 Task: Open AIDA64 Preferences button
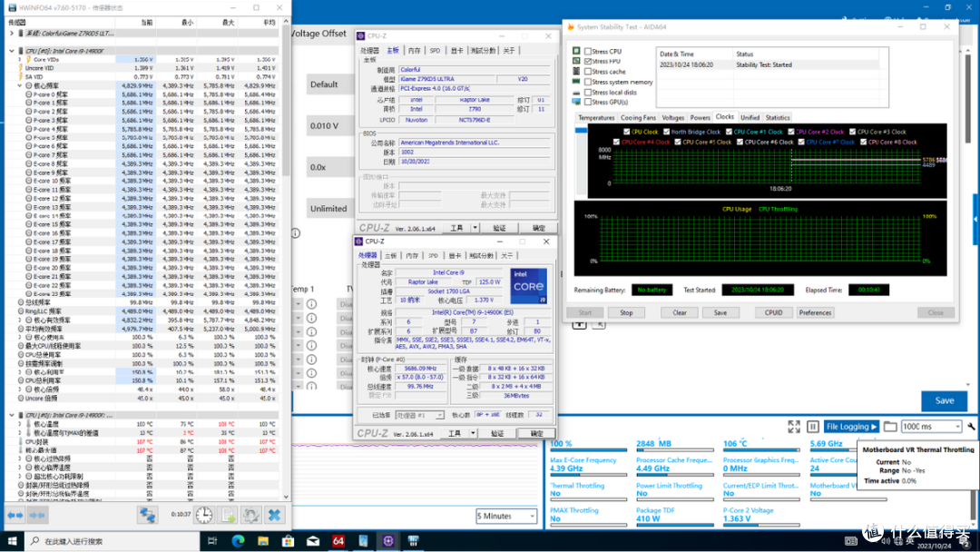tap(815, 312)
